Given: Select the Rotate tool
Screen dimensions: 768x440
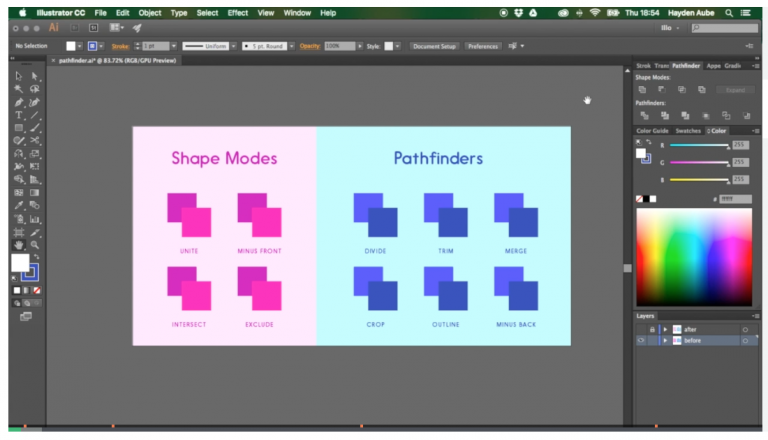Looking at the screenshot, I should tap(19, 154).
